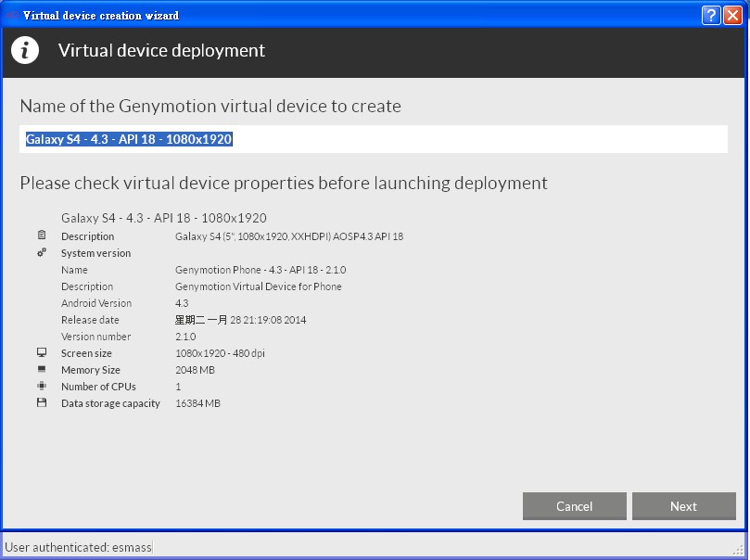Select the System version row label
The image size is (750, 560).
[95, 253]
